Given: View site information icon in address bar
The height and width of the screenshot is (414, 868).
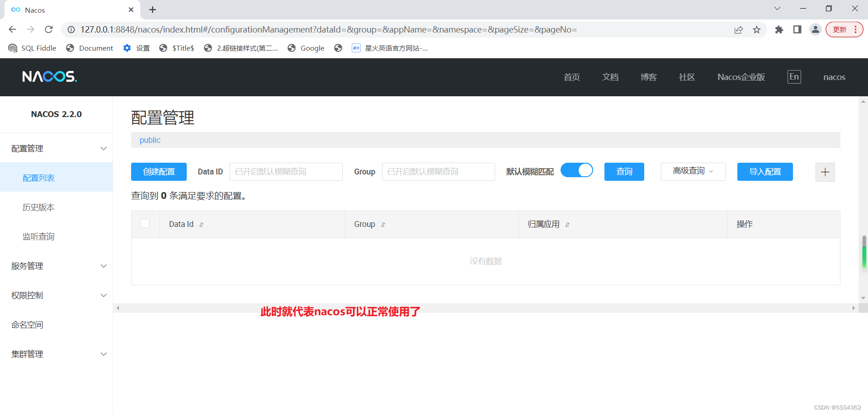Looking at the screenshot, I should (71, 30).
